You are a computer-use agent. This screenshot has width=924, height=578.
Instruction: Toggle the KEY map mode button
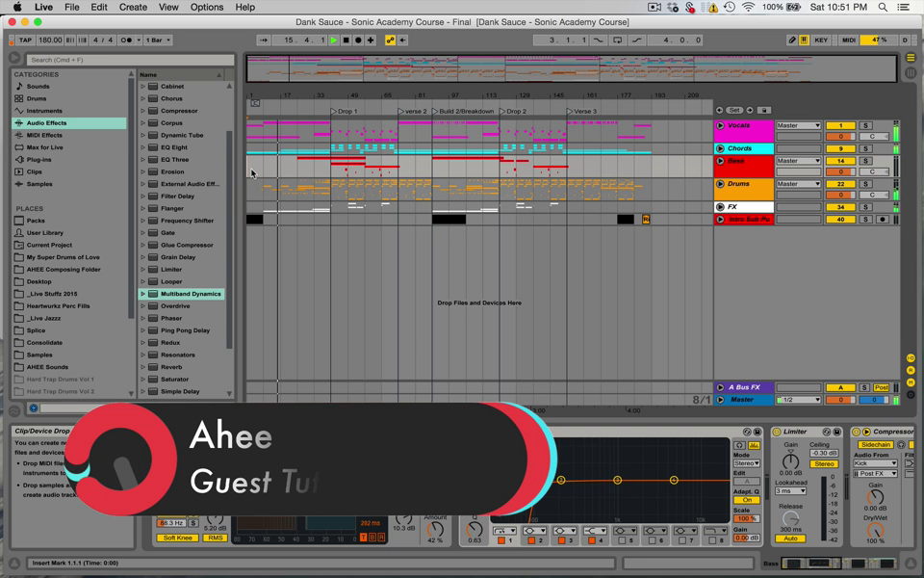click(x=821, y=40)
